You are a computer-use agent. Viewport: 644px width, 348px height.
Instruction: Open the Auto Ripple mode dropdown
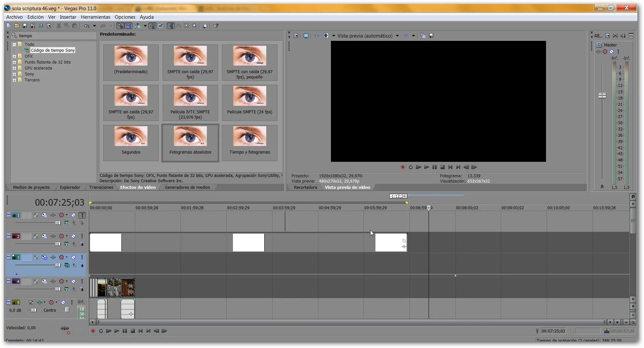point(145,26)
